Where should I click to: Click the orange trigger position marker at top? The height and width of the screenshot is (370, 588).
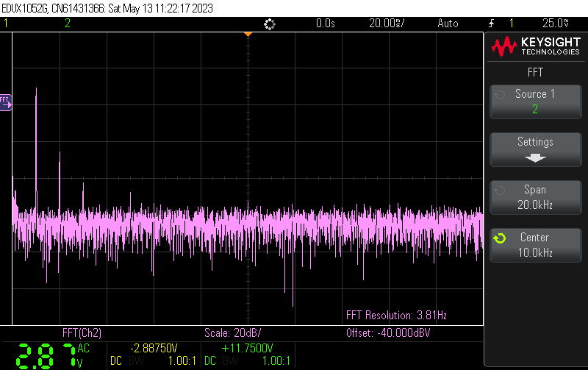248,34
